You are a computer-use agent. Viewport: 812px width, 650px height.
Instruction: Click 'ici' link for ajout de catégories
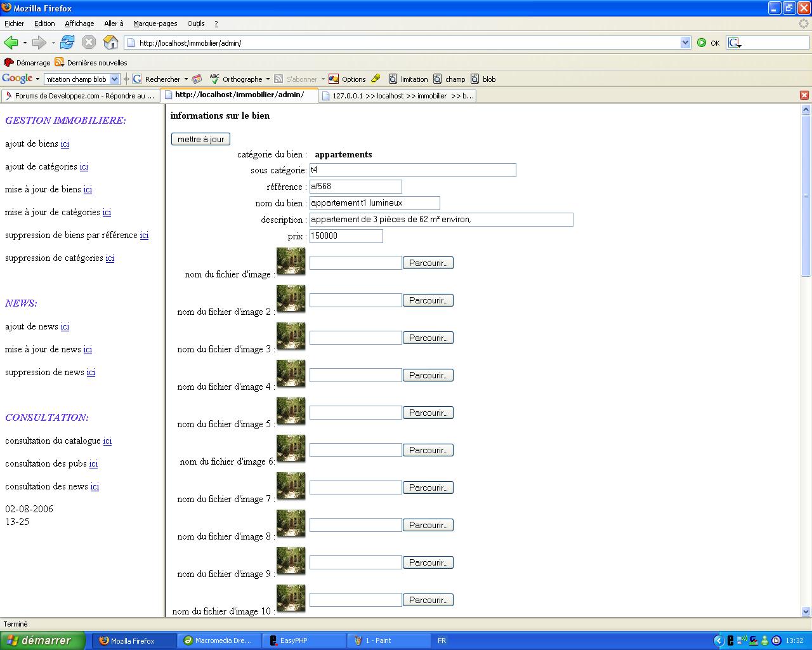click(84, 167)
